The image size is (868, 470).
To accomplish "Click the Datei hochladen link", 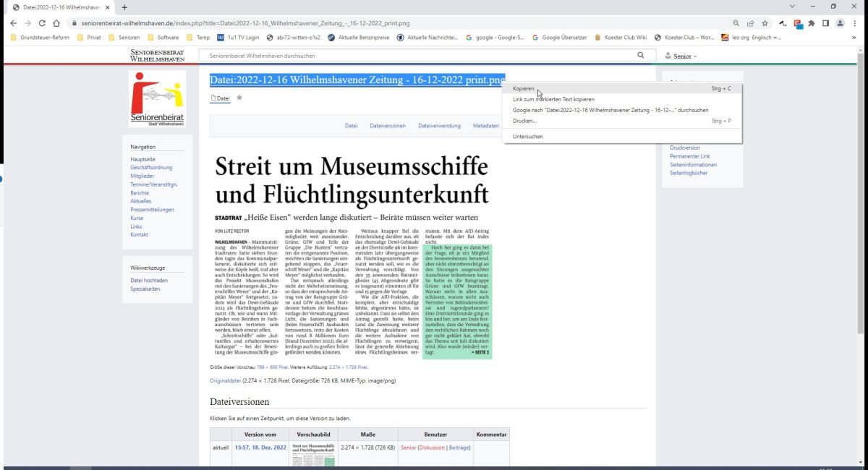I will [x=149, y=280].
